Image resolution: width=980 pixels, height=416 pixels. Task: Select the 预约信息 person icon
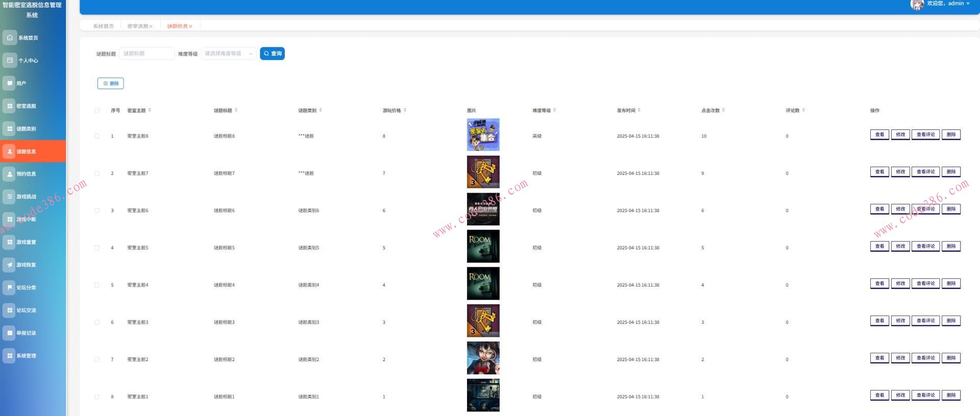[x=9, y=174]
